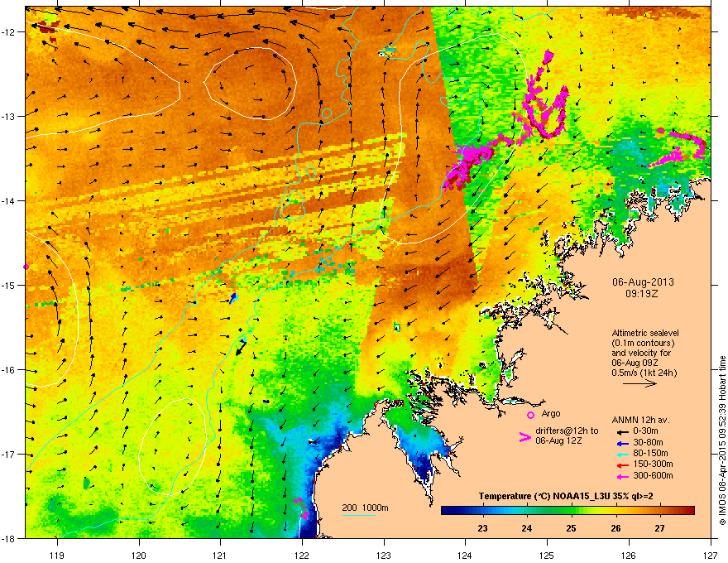The image size is (728, 563).
Task: Click the 30-80m depth label
Action: (648, 442)
